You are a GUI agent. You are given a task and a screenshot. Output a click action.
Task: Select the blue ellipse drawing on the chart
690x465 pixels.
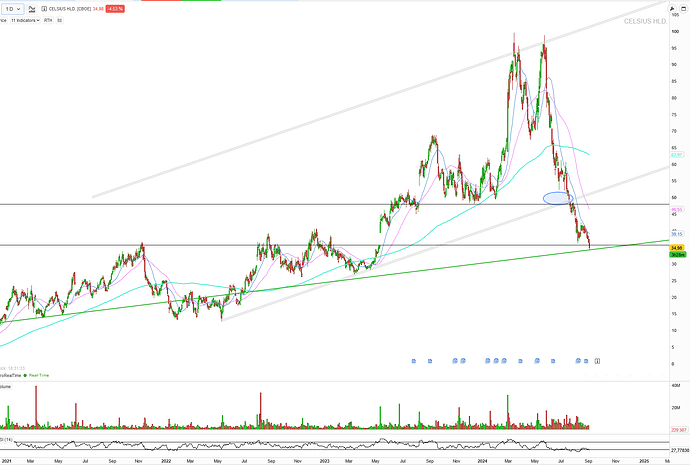tap(558, 198)
